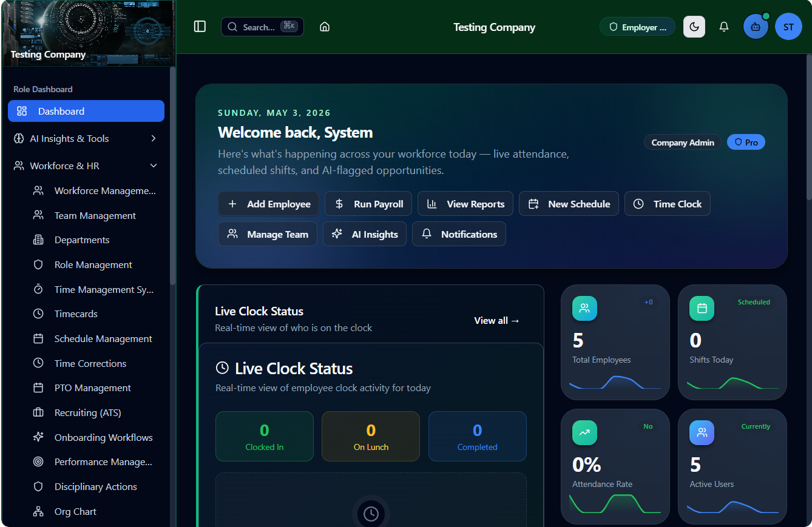The height and width of the screenshot is (527, 812).
Task: Open the ST user avatar menu
Action: 788,27
